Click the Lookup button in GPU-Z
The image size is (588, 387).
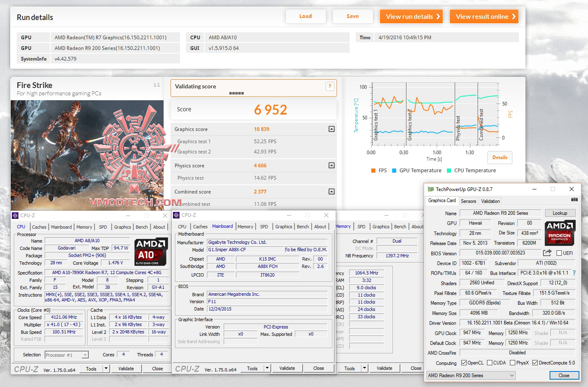pos(560,213)
